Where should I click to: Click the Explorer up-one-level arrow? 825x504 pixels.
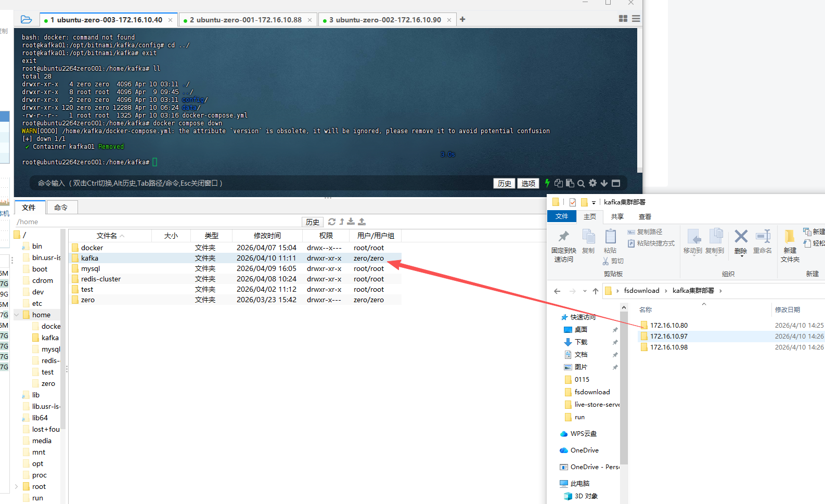click(596, 291)
